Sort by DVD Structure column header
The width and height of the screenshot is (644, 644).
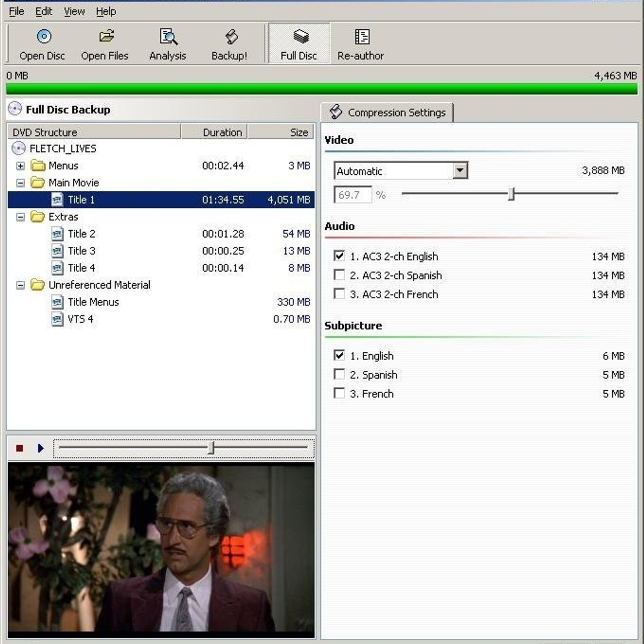(94, 132)
